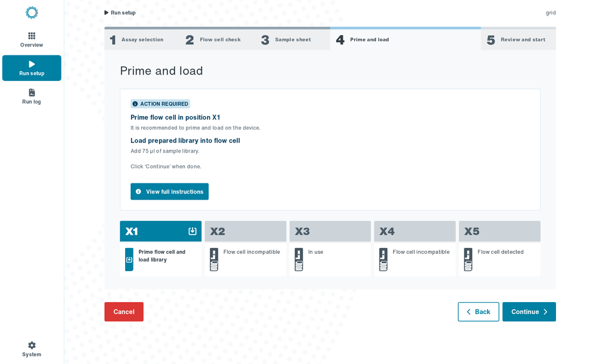The height and width of the screenshot is (364, 596).
Task: Click the load icon in X1 header
Action: pyautogui.click(x=193, y=231)
